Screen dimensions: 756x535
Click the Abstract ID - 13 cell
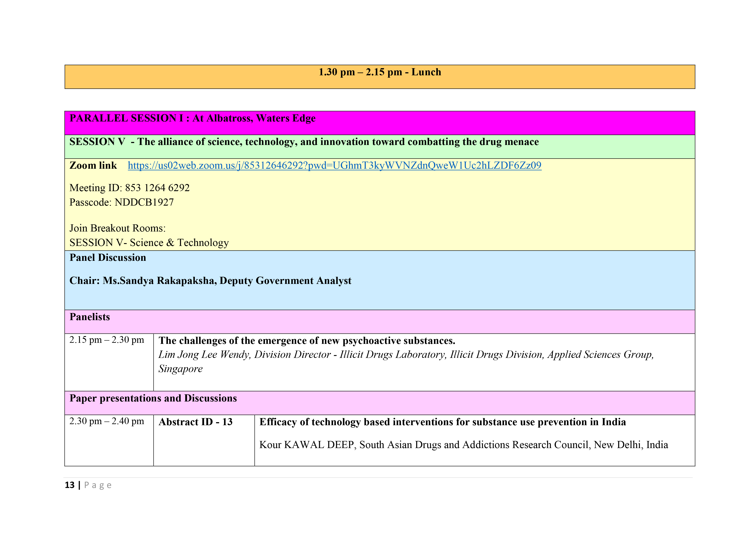tap(196, 422)
